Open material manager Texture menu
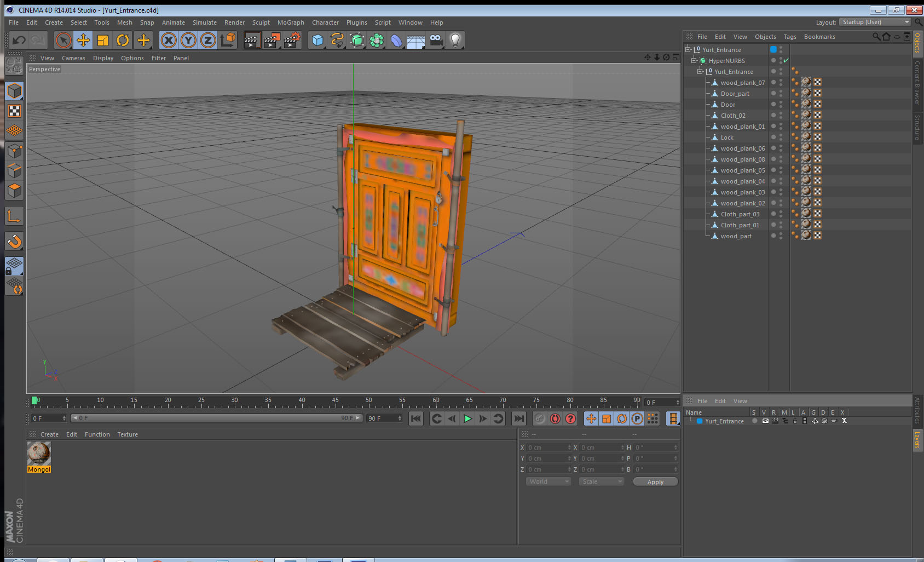 (x=128, y=434)
